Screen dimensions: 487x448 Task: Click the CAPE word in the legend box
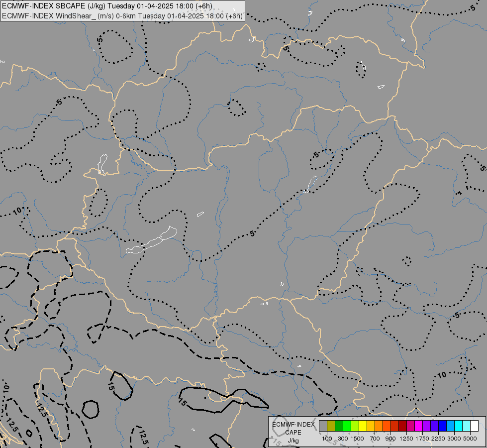[x=293, y=433]
